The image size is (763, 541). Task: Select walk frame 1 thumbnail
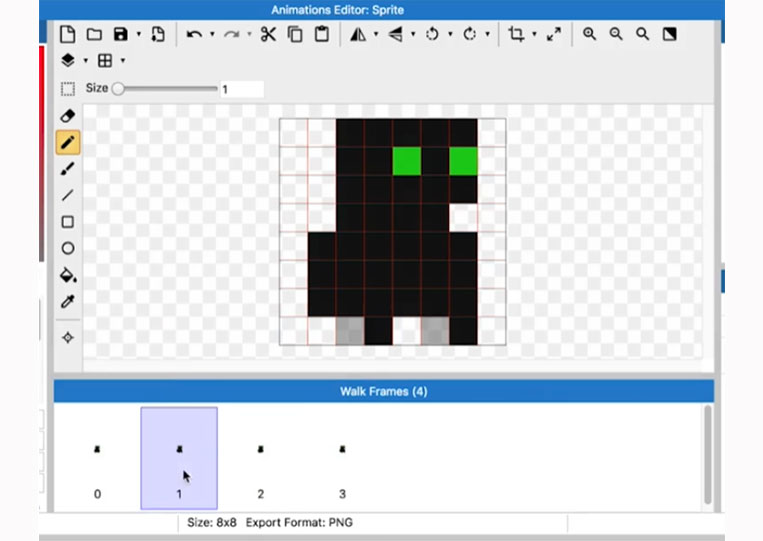point(179,458)
